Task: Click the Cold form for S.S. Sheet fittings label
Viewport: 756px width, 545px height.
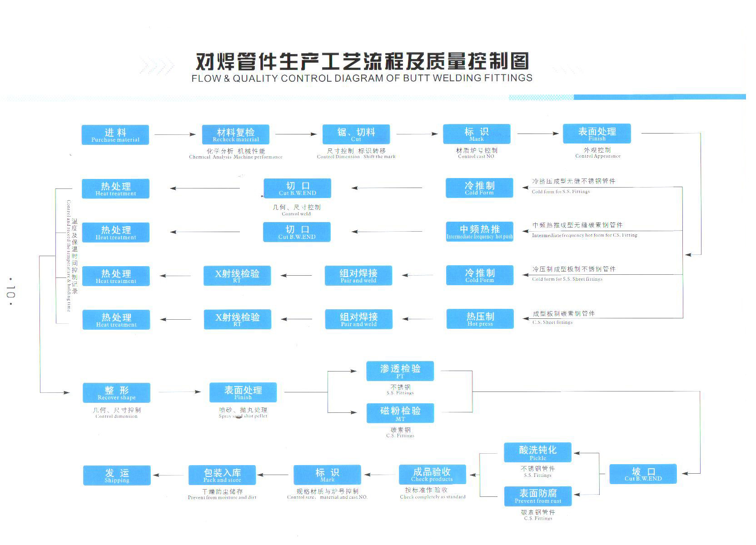Action: 567,279
